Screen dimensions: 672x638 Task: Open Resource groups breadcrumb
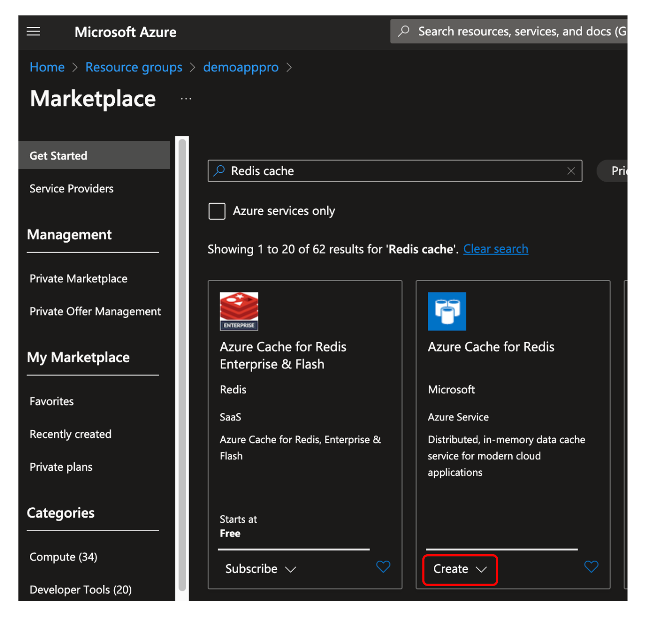134,67
